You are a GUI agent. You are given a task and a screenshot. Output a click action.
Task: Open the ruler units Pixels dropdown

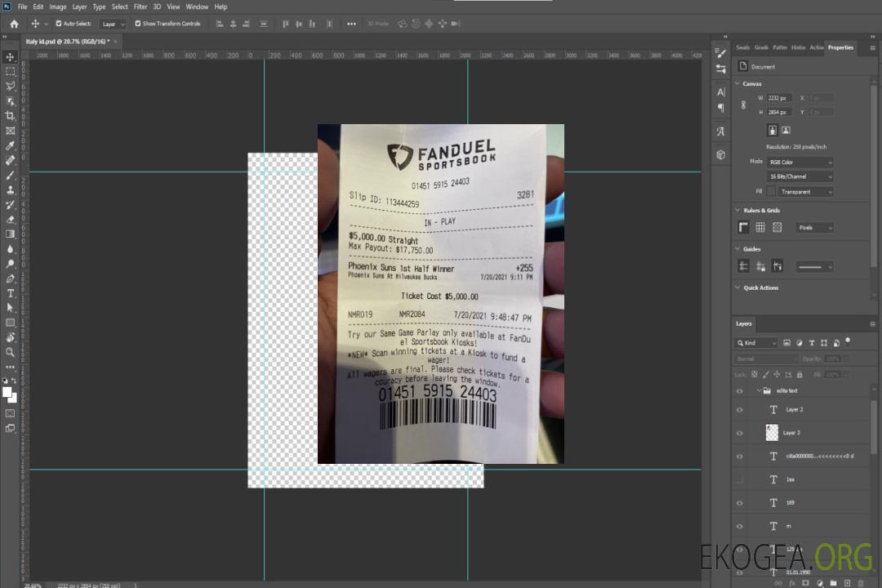tap(814, 228)
